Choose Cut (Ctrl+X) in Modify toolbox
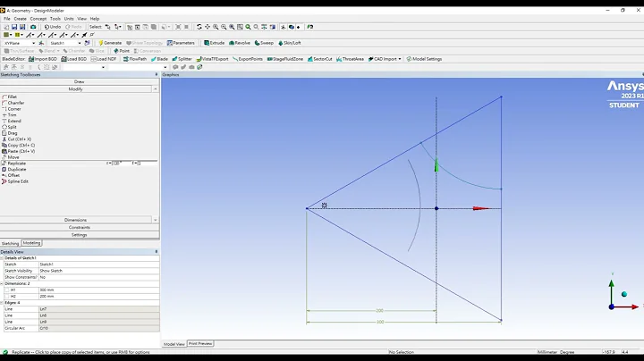 [16, 139]
